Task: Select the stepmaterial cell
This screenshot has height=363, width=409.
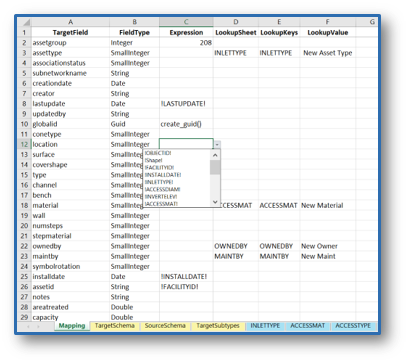Action: tap(70, 236)
